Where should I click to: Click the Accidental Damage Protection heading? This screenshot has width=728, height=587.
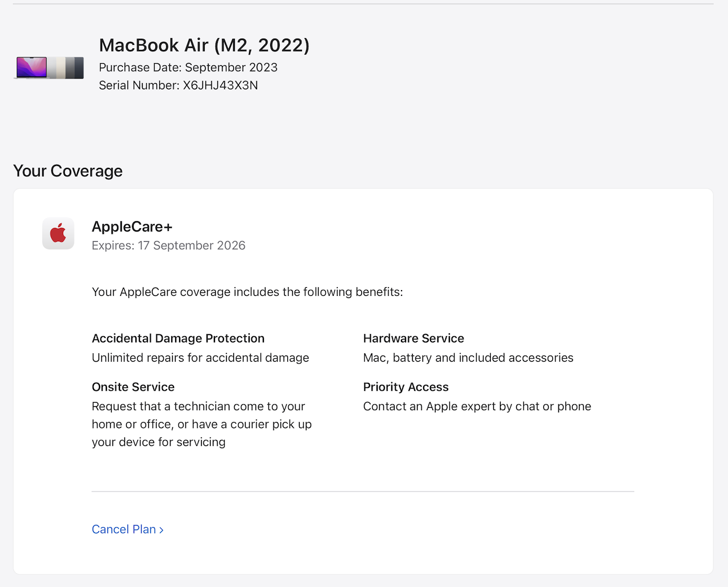coord(178,338)
